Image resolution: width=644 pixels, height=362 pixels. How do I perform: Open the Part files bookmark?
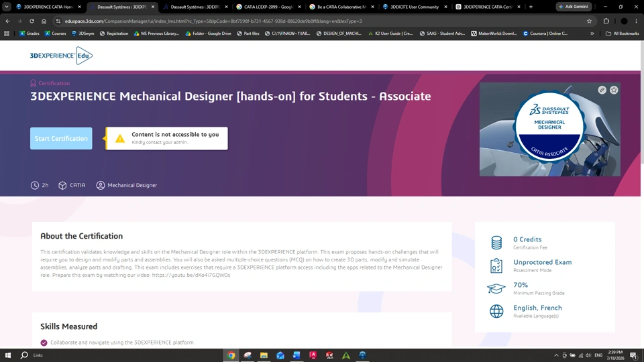pos(248,34)
